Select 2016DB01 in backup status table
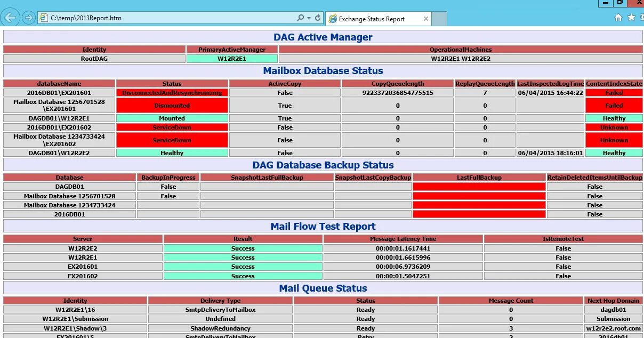Screen dimensions: 644x338 [x=70, y=214]
